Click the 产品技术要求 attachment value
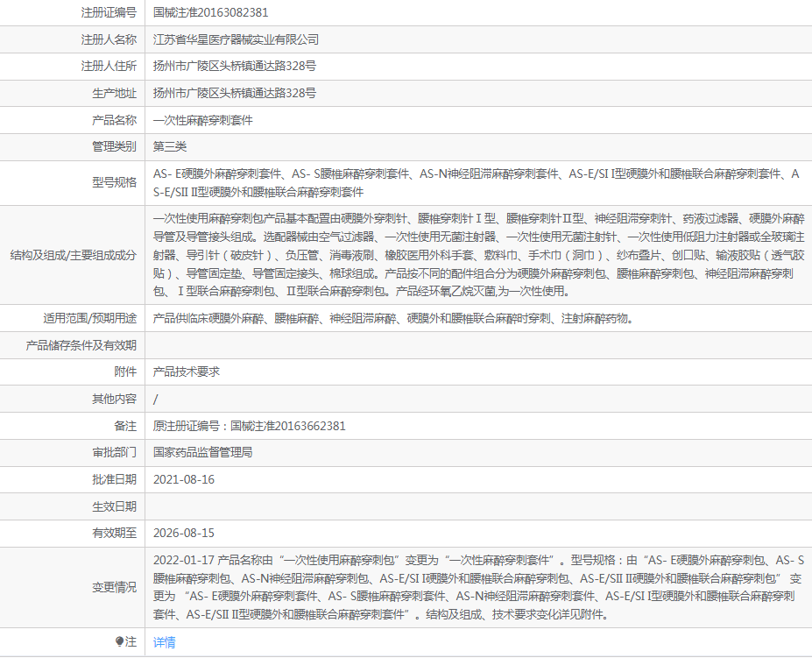The height and width of the screenshot is (658, 812). (x=187, y=371)
